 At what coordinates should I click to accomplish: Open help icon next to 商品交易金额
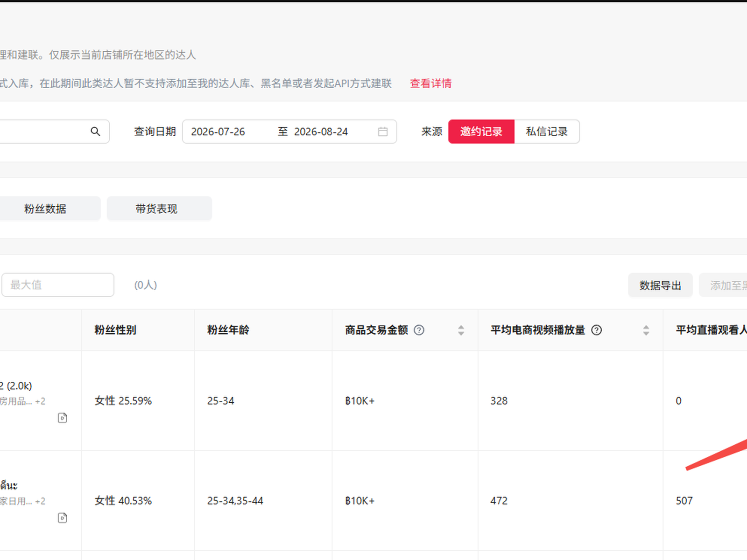click(x=419, y=330)
